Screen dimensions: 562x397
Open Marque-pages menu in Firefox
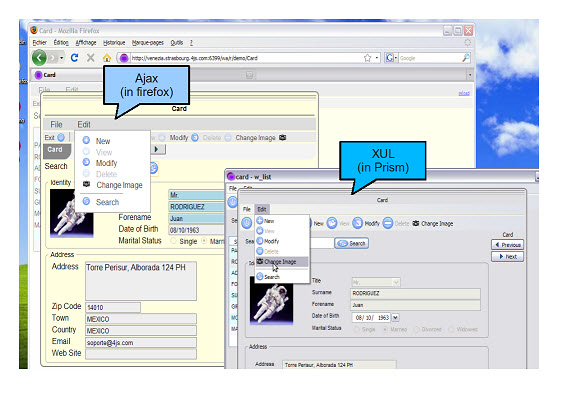point(148,43)
